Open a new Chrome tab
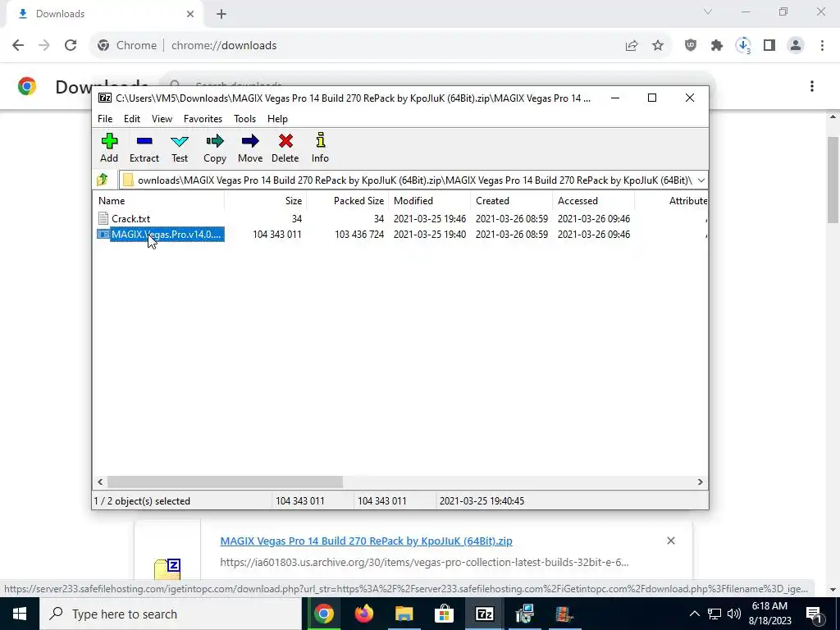 click(221, 14)
